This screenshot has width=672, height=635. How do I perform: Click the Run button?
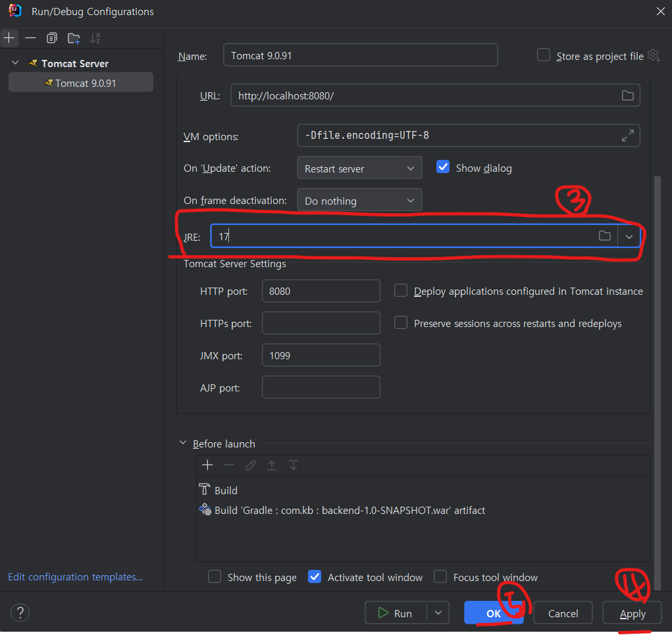pos(396,613)
